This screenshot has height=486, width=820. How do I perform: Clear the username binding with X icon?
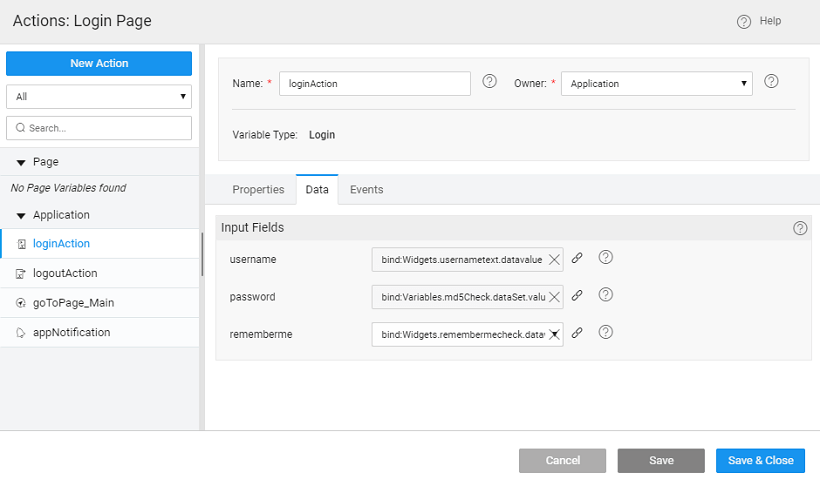(x=554, y=260)
